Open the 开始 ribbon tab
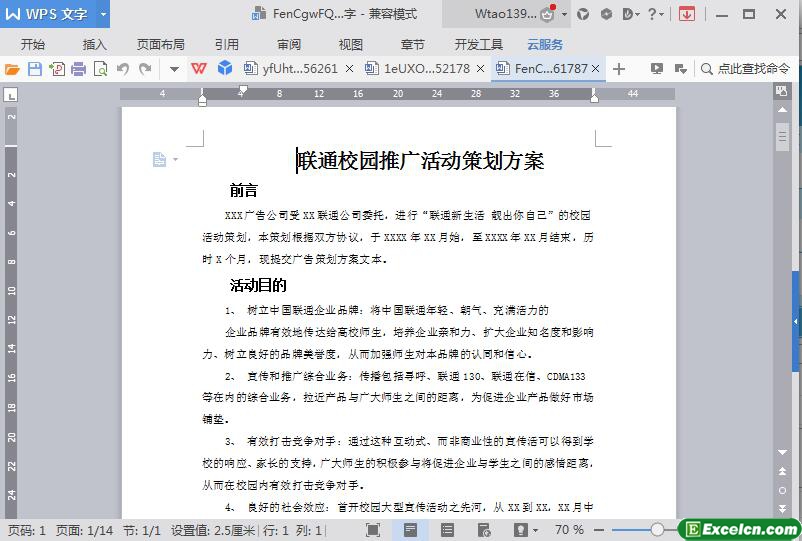Image resolution: width=802 pixels, height=541 pixels. 33,44
